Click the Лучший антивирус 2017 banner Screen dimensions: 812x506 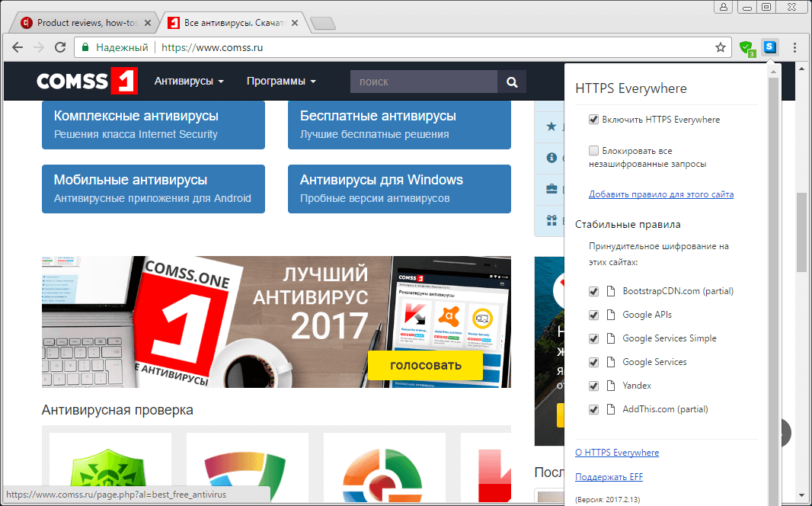click(x=277, y=322)
